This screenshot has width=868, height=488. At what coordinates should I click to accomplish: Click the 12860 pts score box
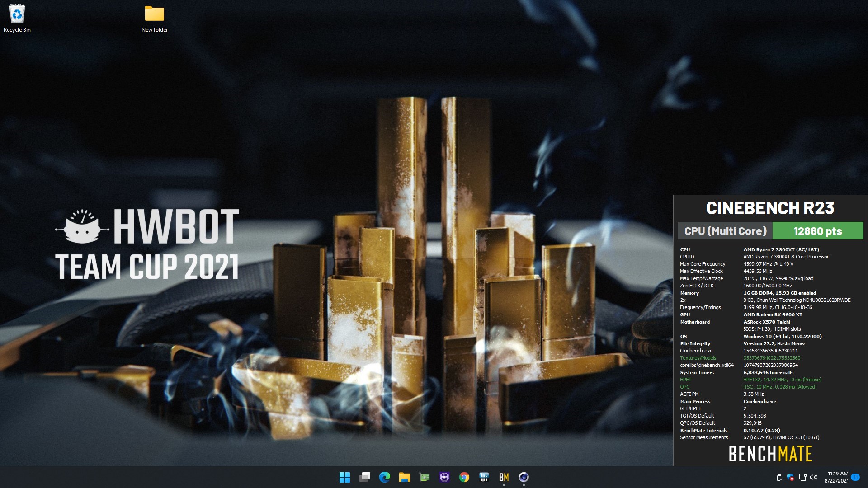point(818,231)
